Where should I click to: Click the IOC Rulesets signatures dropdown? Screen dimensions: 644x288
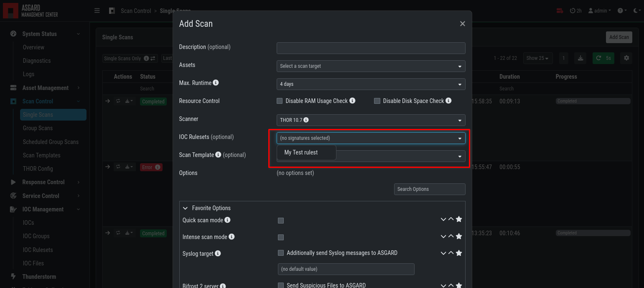tap(371, 138)
